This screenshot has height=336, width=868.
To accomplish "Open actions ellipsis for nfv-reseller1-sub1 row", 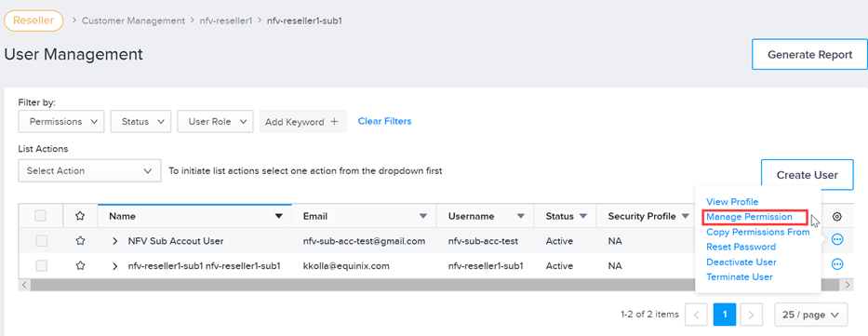I will pyautogui.click(x=837, y=264).
